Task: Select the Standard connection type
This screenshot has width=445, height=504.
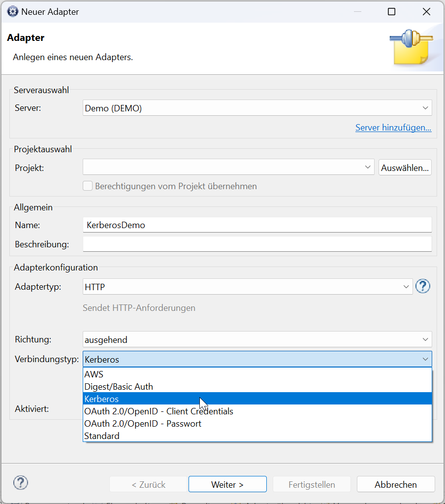Action: click(x=257, y=436)
